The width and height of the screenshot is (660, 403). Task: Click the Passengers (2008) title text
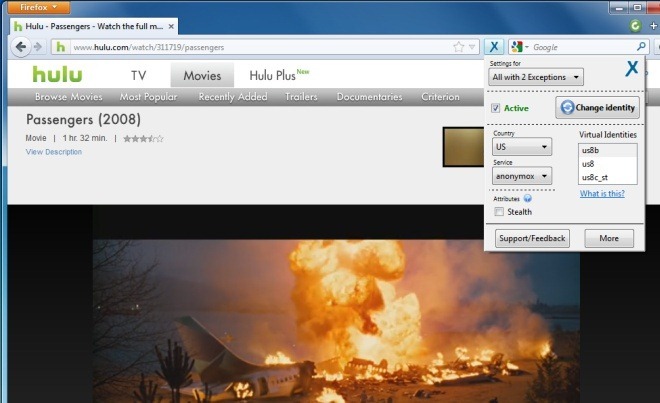point(83,120)
